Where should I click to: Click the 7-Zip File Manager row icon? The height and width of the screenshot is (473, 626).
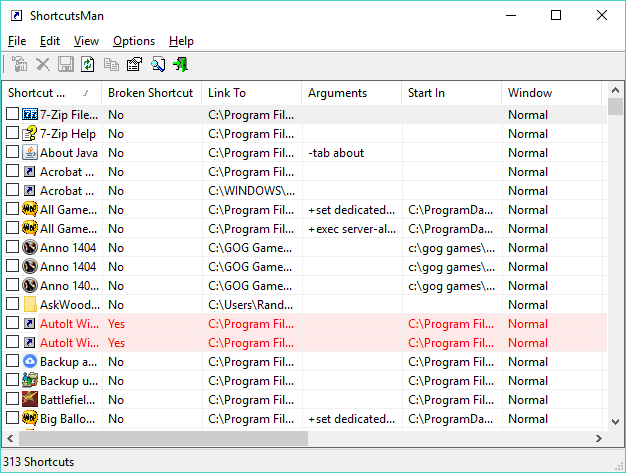pos(30,115)
